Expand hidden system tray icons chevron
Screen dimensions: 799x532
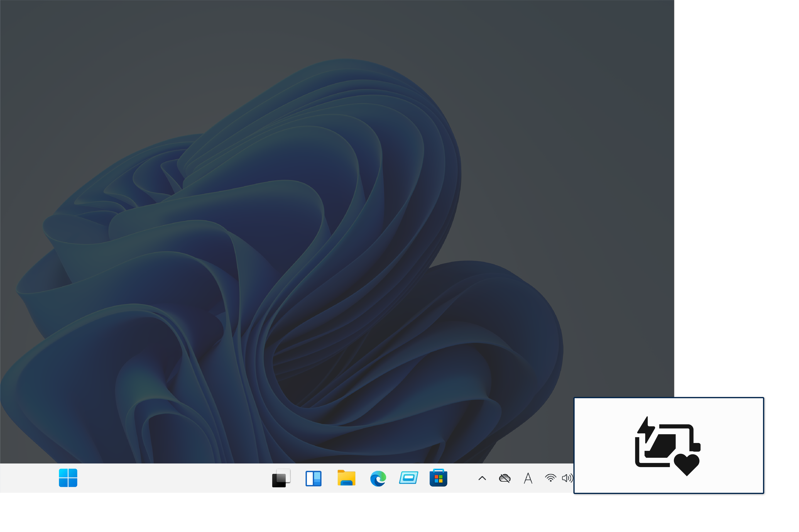tap(482, 478)
